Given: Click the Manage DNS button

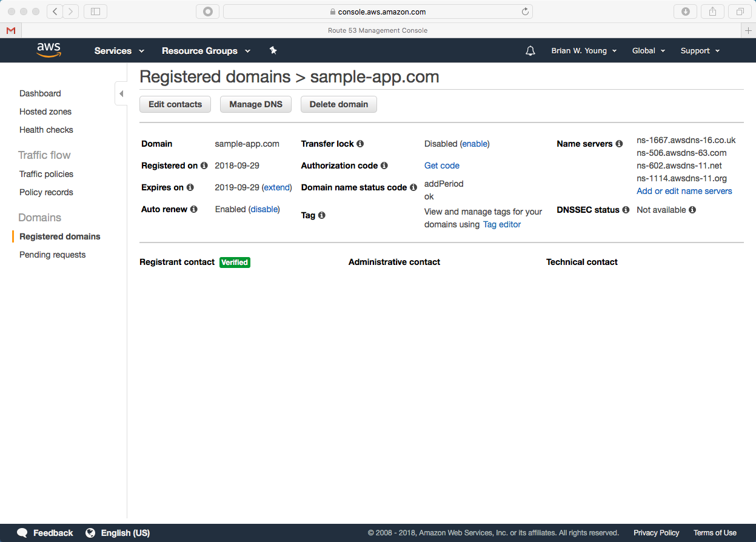Looking at the screenshot, I should pos(255,104).
